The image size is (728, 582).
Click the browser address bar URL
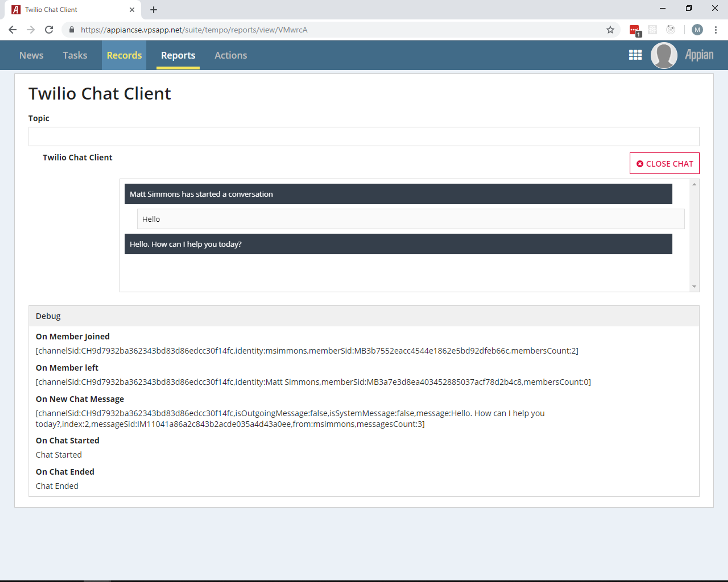click(194, 30)
